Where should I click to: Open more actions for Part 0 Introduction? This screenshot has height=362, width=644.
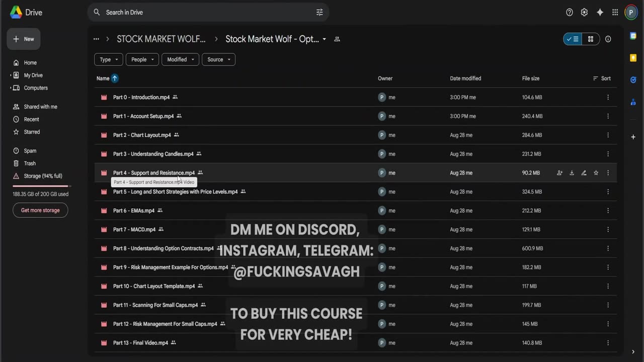click(608, 98)
